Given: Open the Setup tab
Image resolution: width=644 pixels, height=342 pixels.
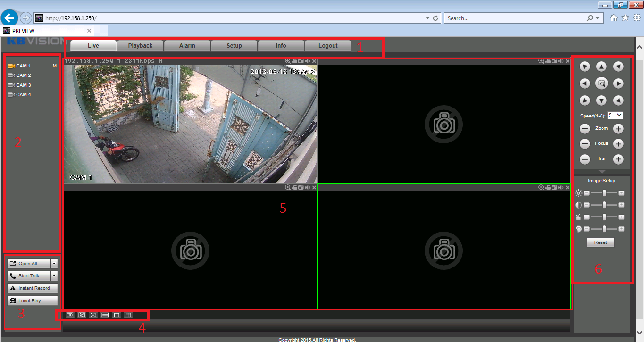Looking at the screenshot, I should [x=234, y=46].
